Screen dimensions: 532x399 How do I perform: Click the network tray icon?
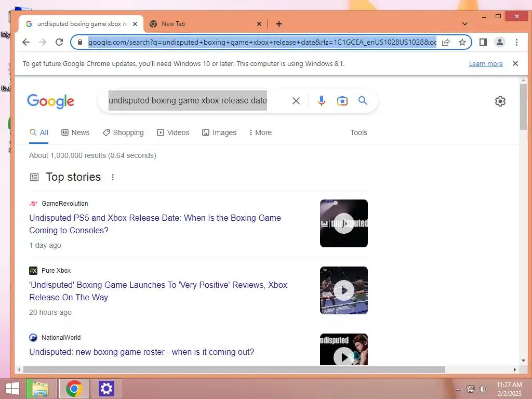(x=470, y=389)
